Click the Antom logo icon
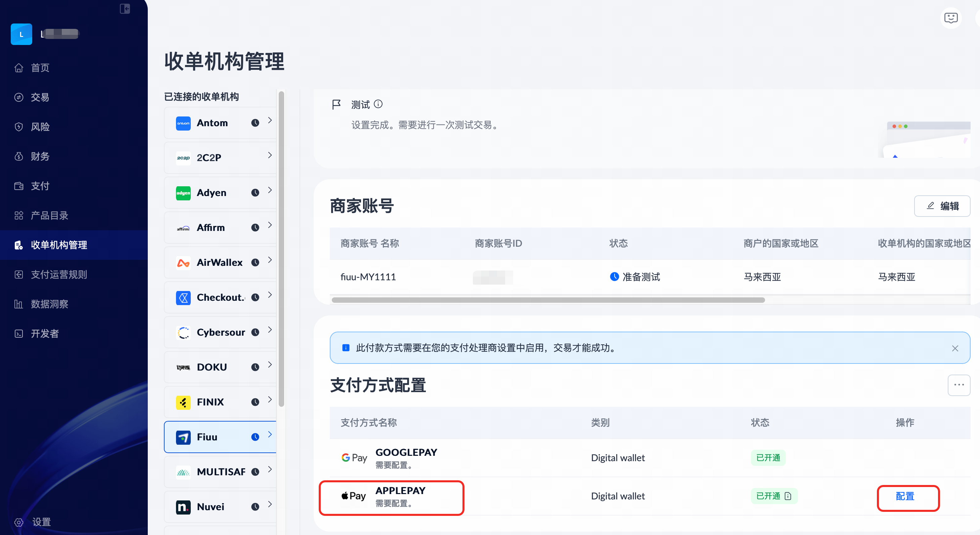 [183, 123]
